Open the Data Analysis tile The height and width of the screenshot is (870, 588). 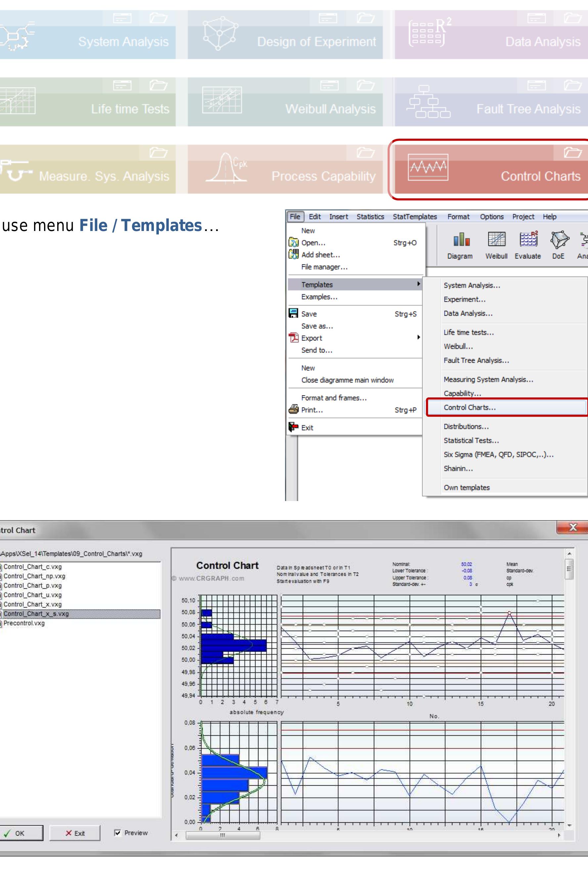click(x=491, y=34)
